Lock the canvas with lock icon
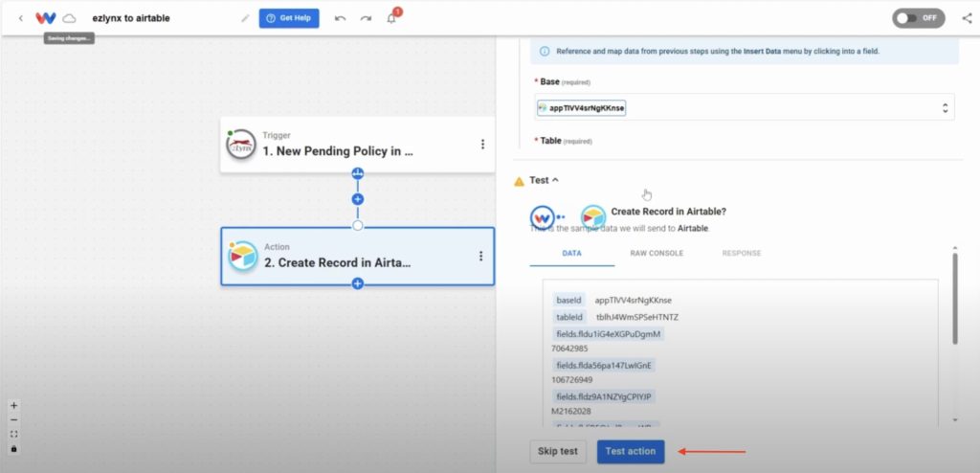Image resolution: width=980 pixels, height=473 pixels. point(13,449)
